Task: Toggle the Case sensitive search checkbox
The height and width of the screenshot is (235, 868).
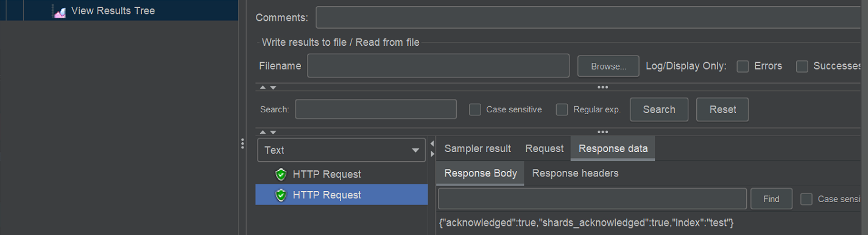Action: (475, 110)
